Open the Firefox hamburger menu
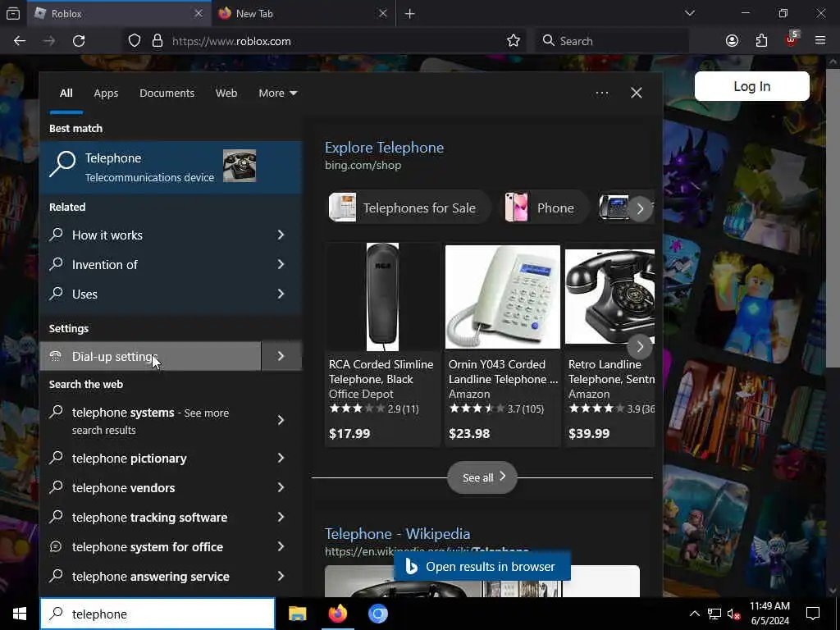This screenshot has height=630, width=840. pos(820,41)
